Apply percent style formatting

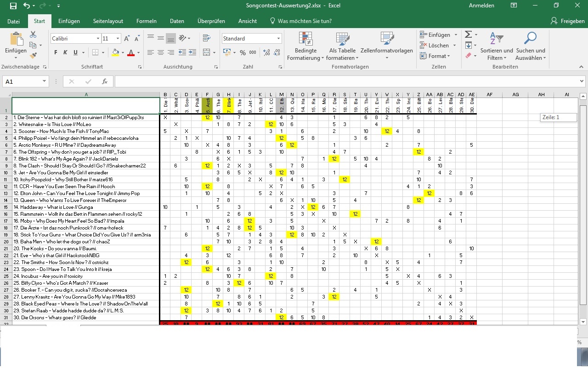tap(242, 52)
